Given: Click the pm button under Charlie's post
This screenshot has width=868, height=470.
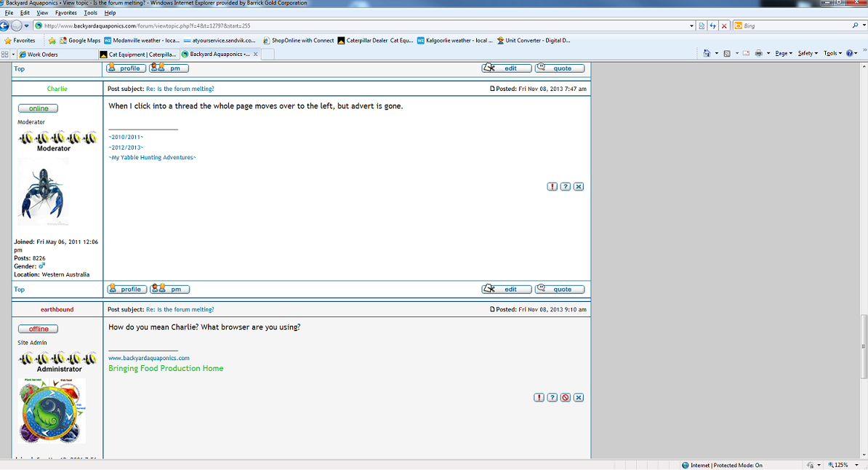Looking at the screenshot, I should coord(169,290).
